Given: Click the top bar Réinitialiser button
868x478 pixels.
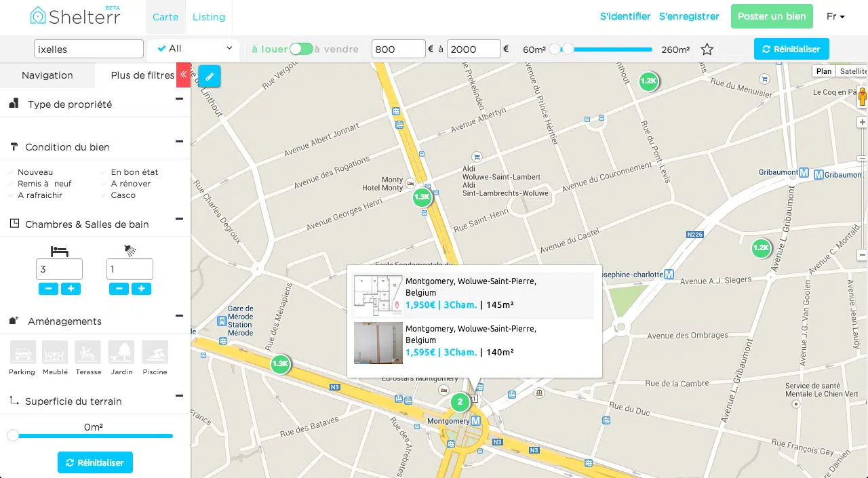Looking at the screenshot, I should tap(791, 49).
